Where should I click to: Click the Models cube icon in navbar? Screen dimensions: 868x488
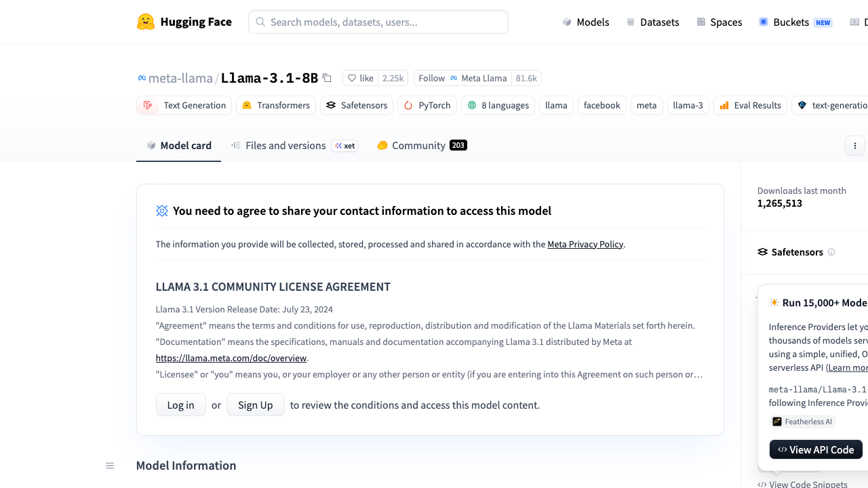click(567, 22)
